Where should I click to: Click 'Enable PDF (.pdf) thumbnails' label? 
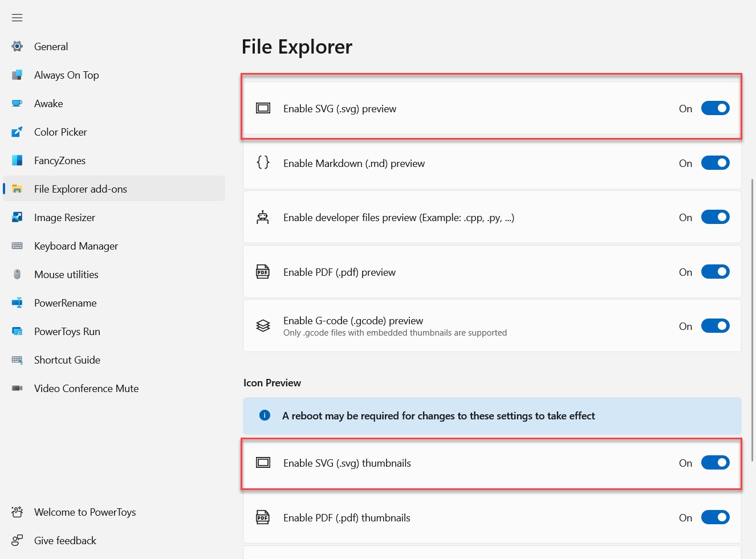347,518
